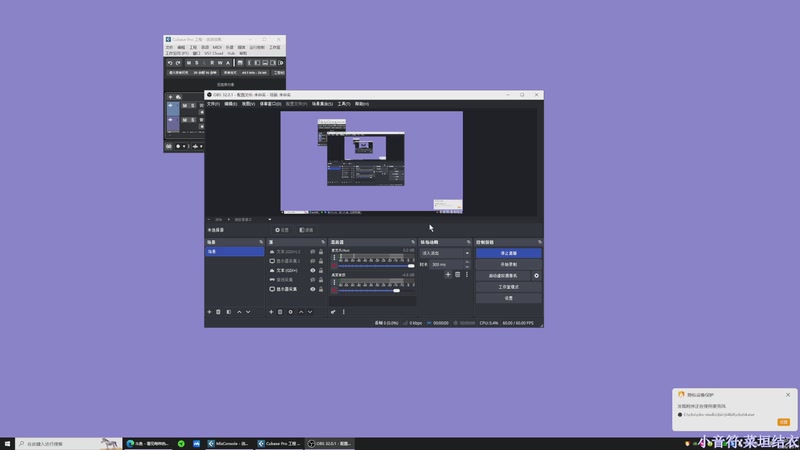This screenshot has width=800, height=450.
Task: Open 工具 menu in OBS menu bar
Action: pos(343,103)
